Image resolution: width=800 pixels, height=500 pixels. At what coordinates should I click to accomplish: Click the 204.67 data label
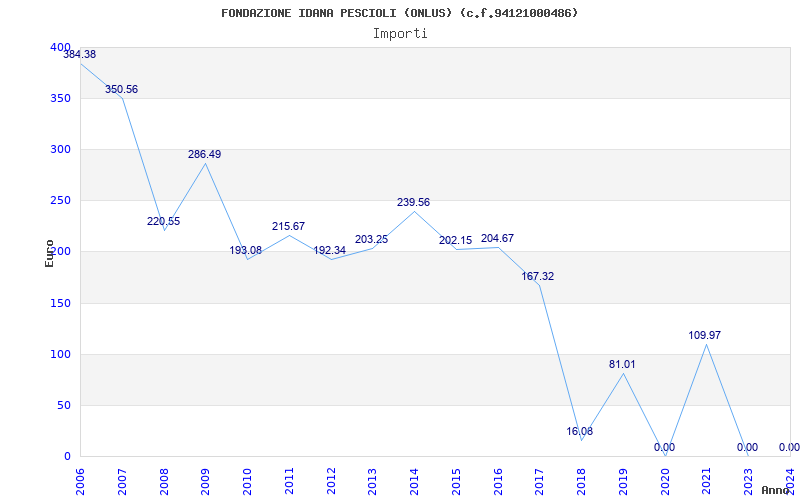point(497,238)
